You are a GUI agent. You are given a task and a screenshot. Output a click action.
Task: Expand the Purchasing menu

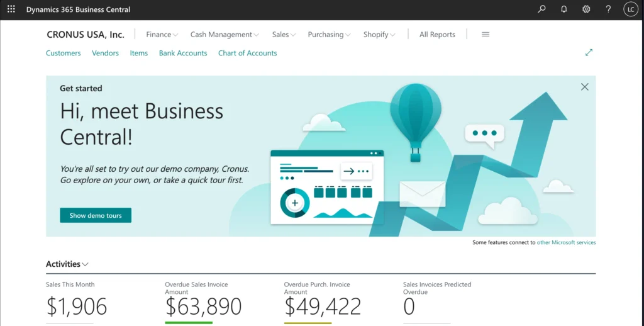tap(329, 35)
